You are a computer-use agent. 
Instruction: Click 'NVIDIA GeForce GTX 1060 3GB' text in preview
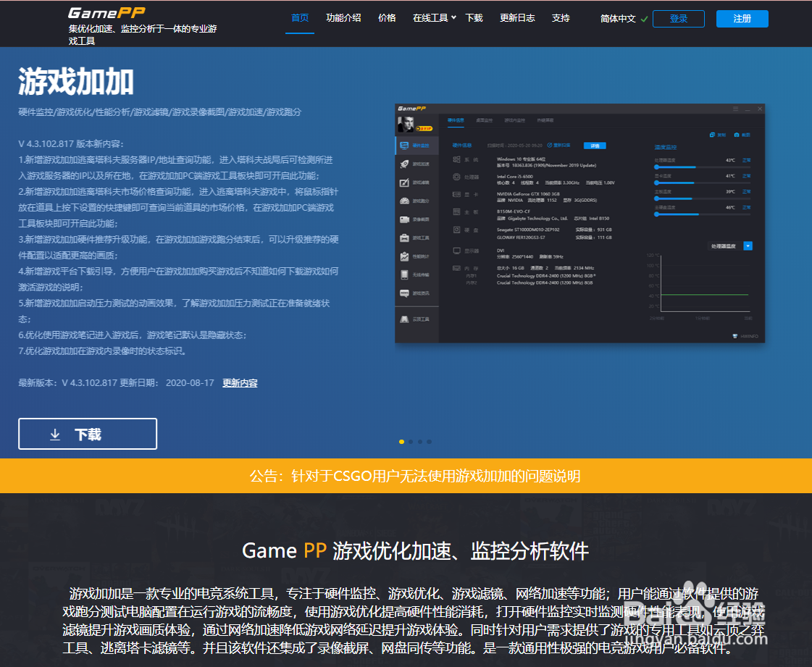point(528,193)
